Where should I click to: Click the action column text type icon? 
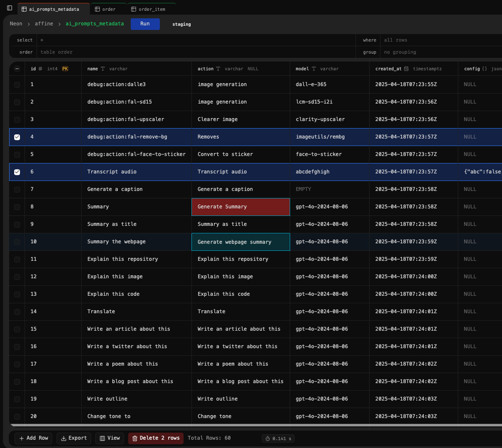[218, 69]
